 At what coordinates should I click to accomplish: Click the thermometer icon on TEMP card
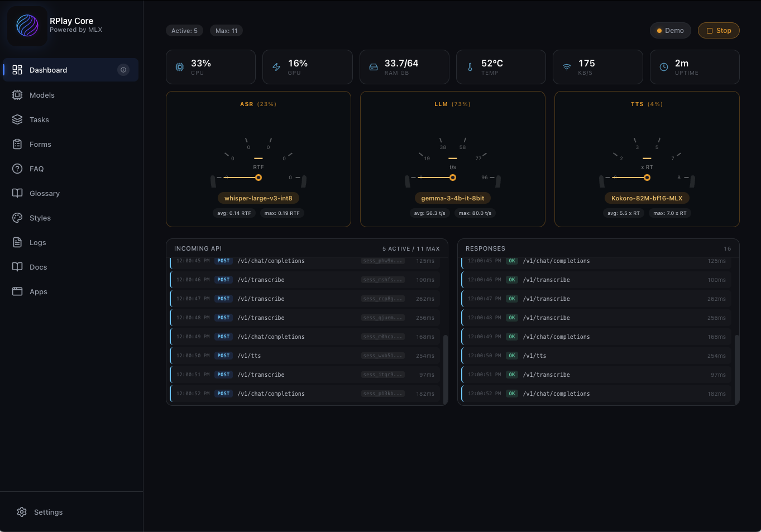pos(470,66)
